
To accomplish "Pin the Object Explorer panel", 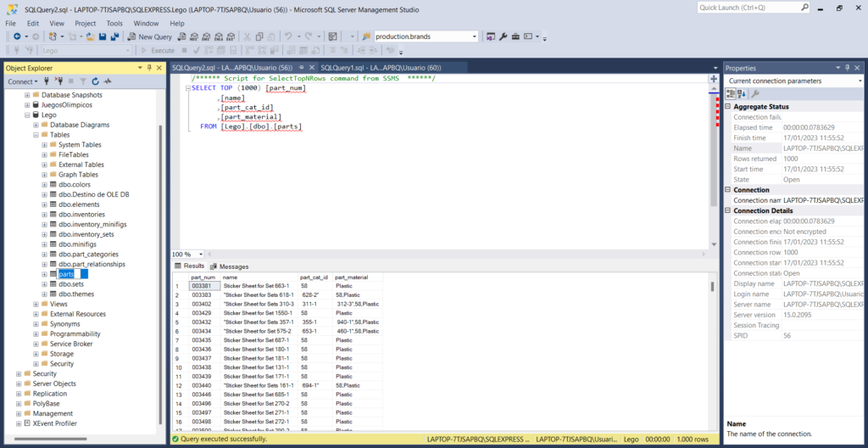I will click(148, 68).
